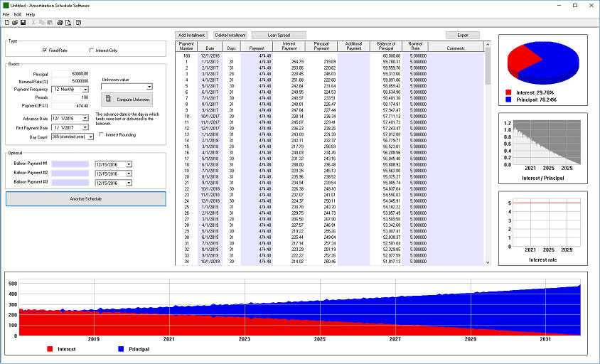This screenshot has width=600, height=364.
Task: Uncheck the Fixed-Rate checkbox
Action: (44, 50)
